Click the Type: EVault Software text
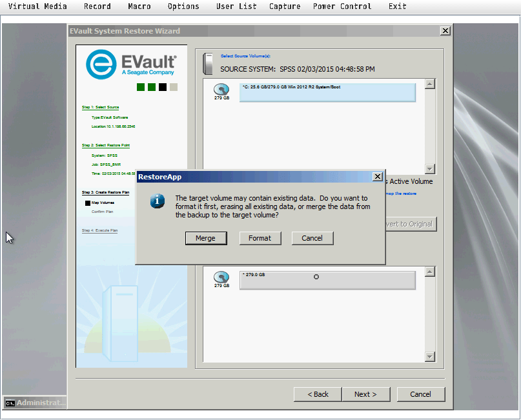Viewport: 521px width, 420px height. pyautogui.click(x=110, y=117)
